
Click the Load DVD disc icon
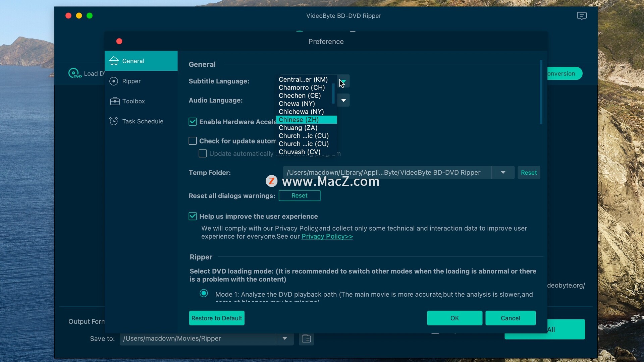(74, 73)
